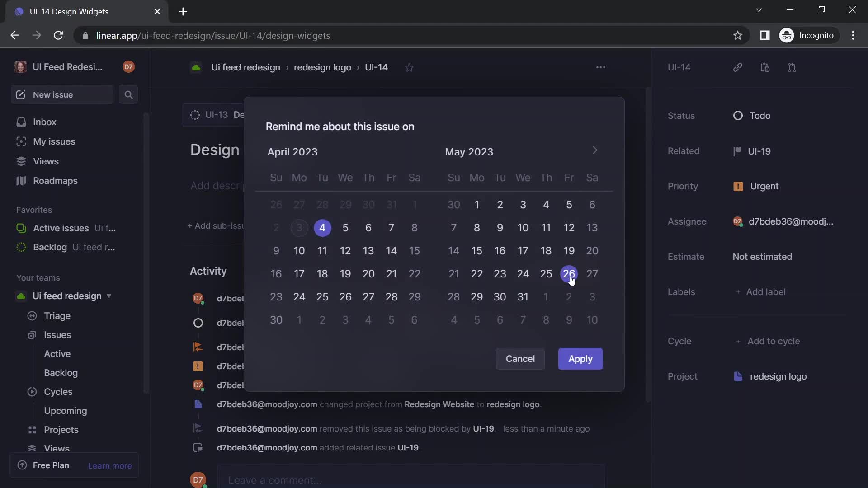Click the bookmark/star icon on issue
This screenshot has height=488, width=868.
click(x=410, y=67)
